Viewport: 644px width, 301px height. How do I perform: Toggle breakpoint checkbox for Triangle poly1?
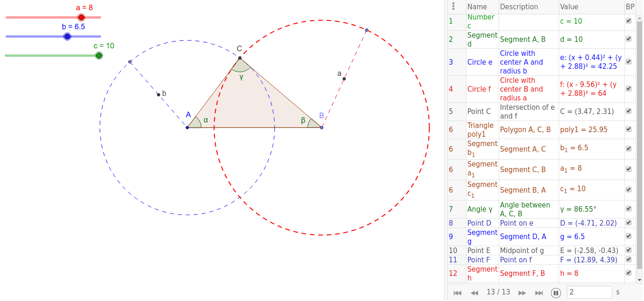629,129
